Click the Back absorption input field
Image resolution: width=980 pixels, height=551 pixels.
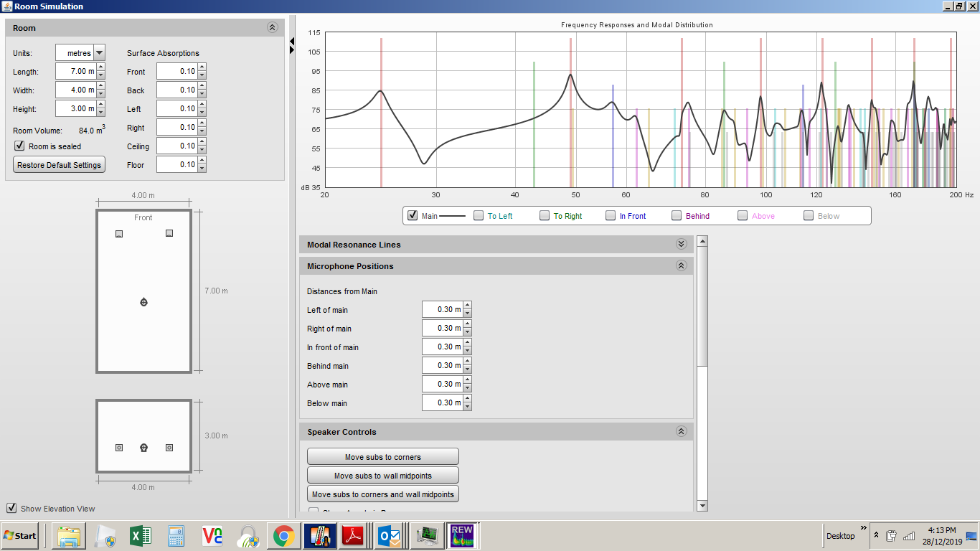(177, 90)
